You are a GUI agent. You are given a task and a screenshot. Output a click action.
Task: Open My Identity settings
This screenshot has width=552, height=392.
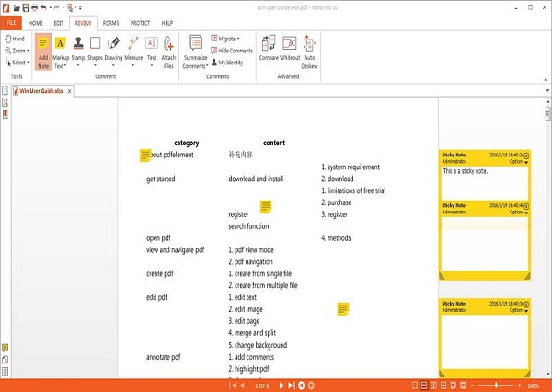pos(227,63)
